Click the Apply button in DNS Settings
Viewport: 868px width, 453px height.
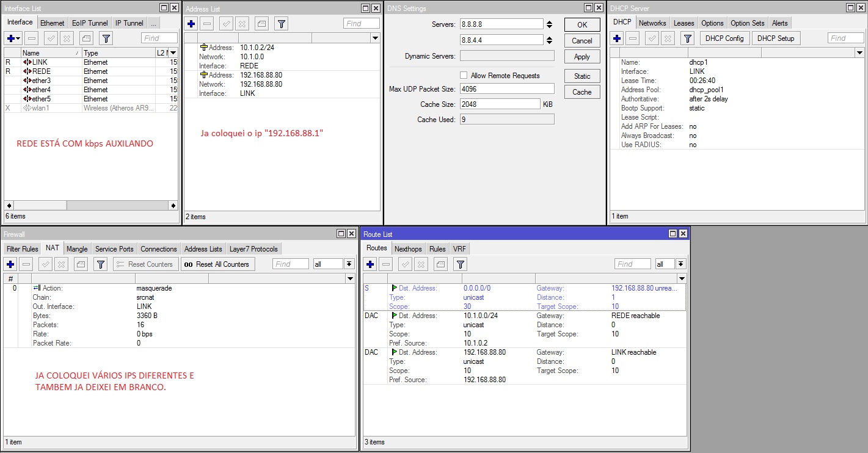click(582, 57)
